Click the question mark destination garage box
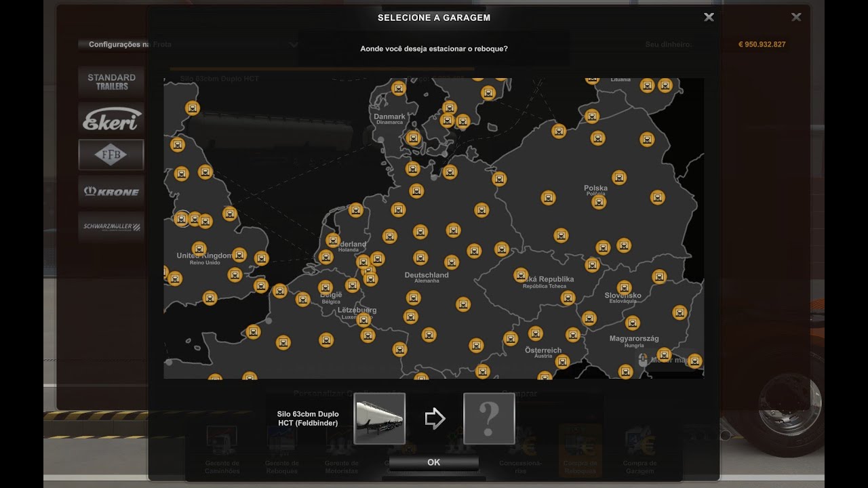868x488 pixels. [489, 418]
